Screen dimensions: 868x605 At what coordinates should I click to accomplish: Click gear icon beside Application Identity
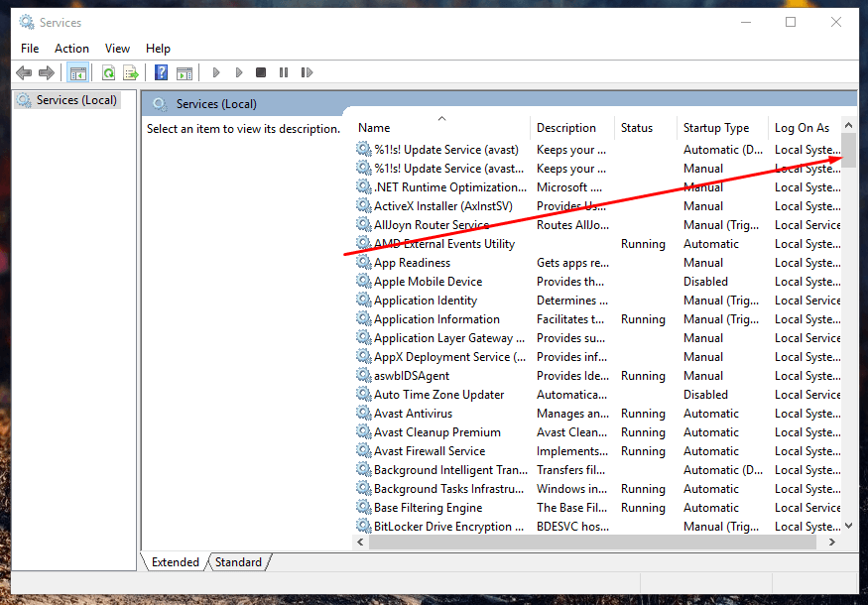364,300
